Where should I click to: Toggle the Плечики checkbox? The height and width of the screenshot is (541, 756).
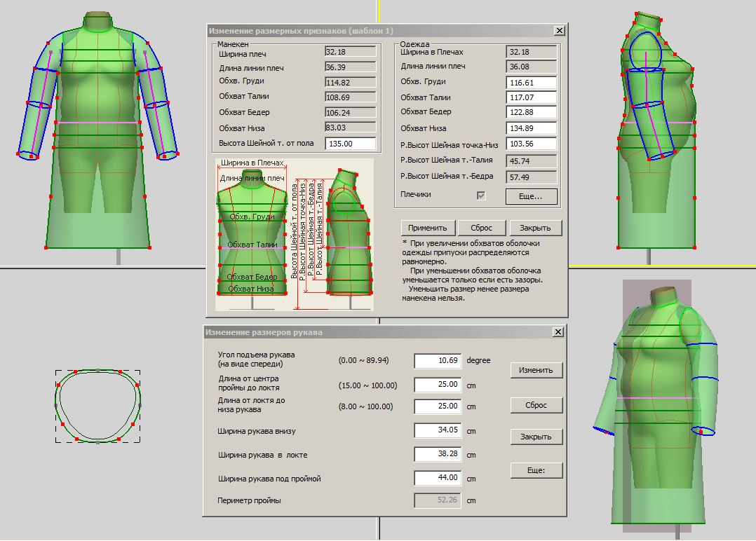click(x=480, y=195)
